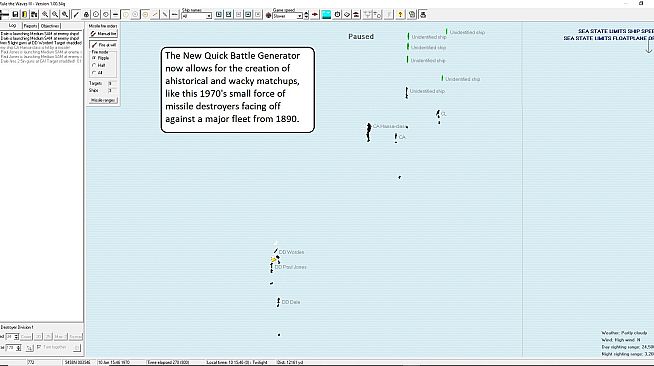Select the All fire mode radio

coord(94,73)
